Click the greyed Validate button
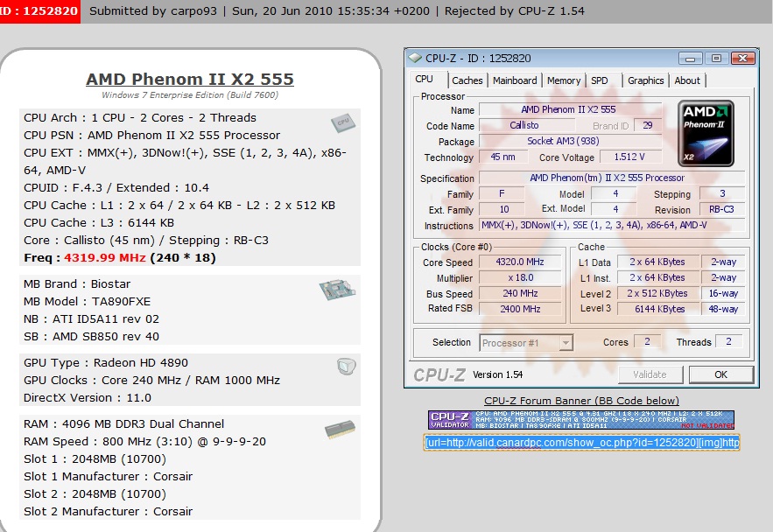Screen dimensions: 773x532 (650, 374)
